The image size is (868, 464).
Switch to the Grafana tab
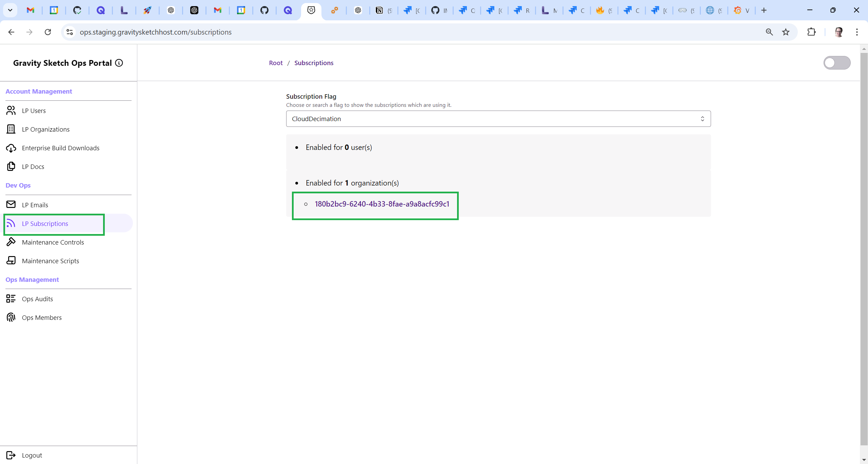point(742,10)
